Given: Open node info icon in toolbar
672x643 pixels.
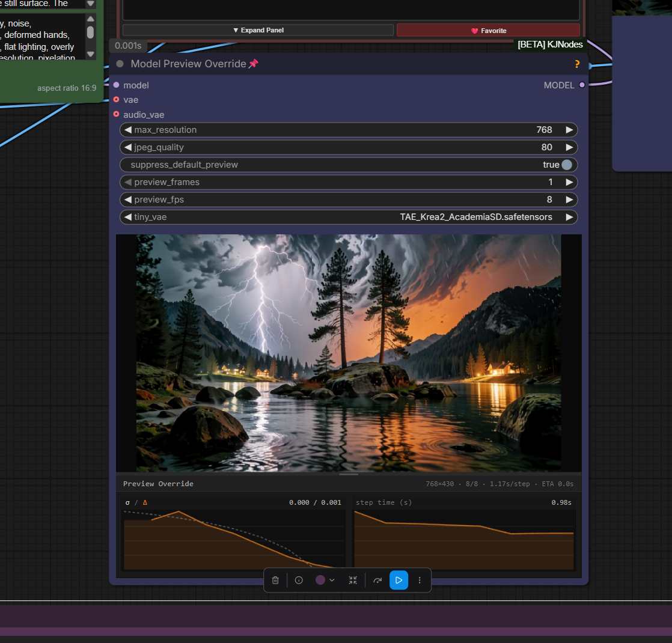Looking at the screenshot, I should click(x=299, y=580).
